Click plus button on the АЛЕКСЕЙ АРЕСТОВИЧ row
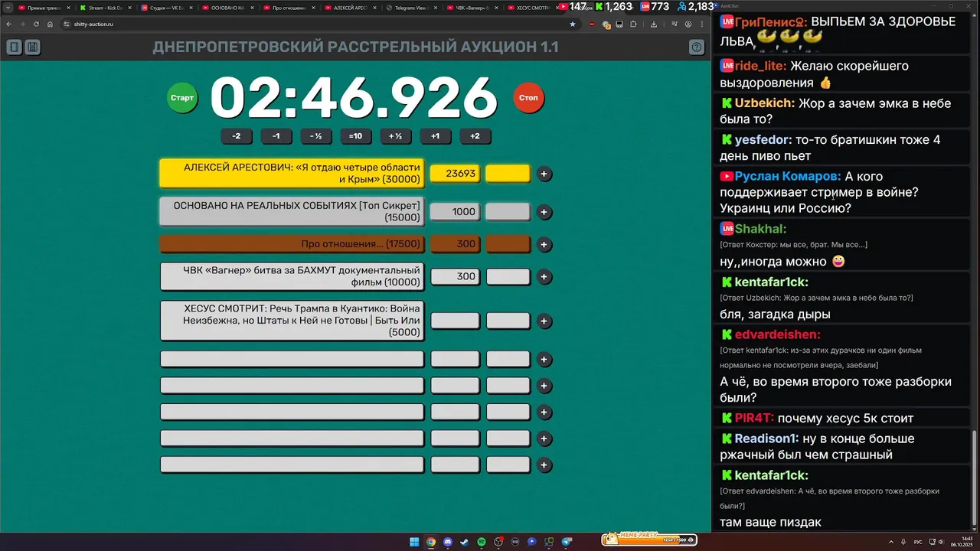This screenshot has width=980, height=551. pos(544,174)
